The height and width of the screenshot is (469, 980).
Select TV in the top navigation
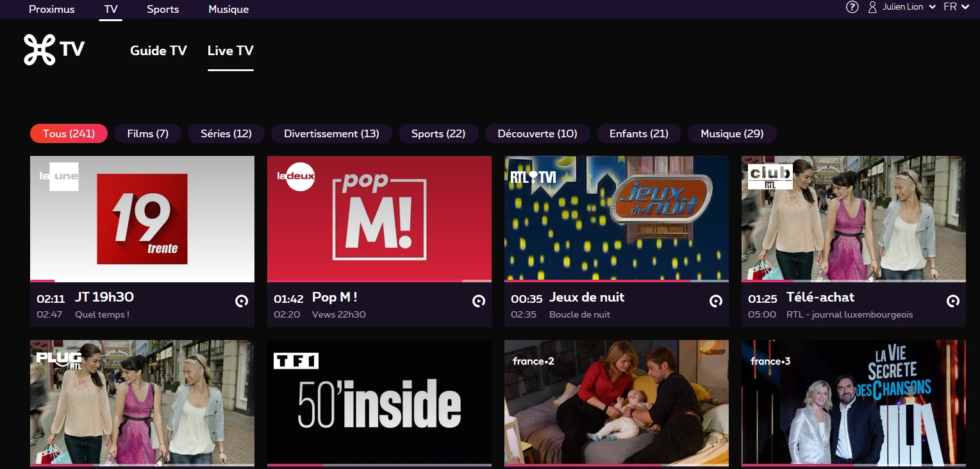point(111,9)
